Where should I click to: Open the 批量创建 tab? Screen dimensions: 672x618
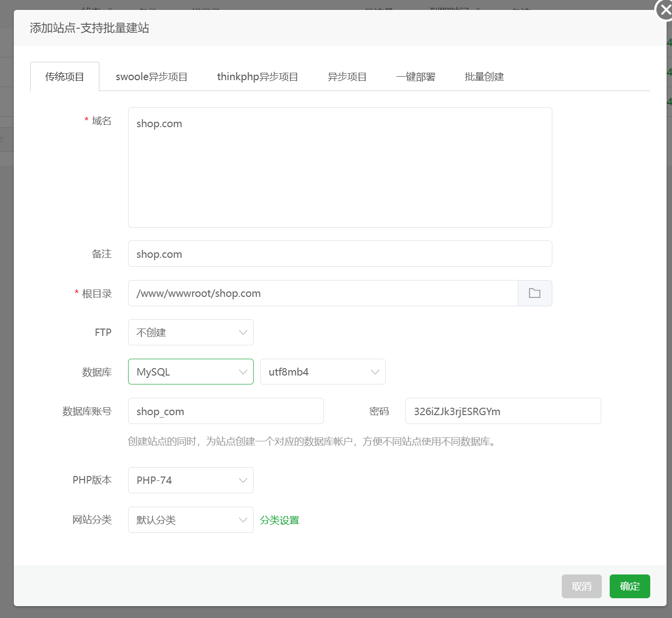(x=484, y=77)
